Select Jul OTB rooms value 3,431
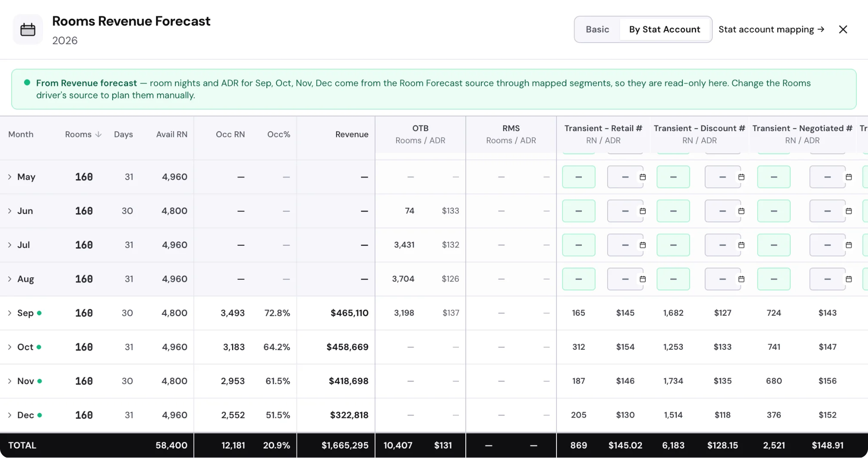Image resolution: width=868 pixels, height=458 pixels. pos(404,245)
